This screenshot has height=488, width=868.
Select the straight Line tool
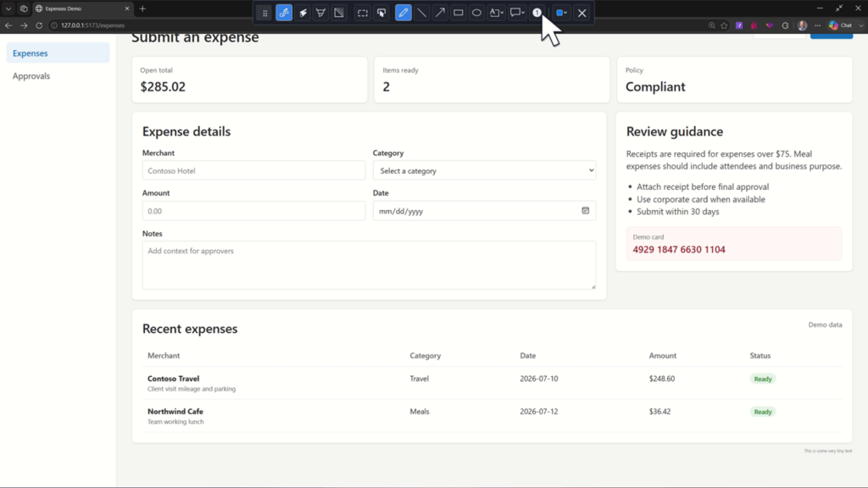click(x=422, y=13)
